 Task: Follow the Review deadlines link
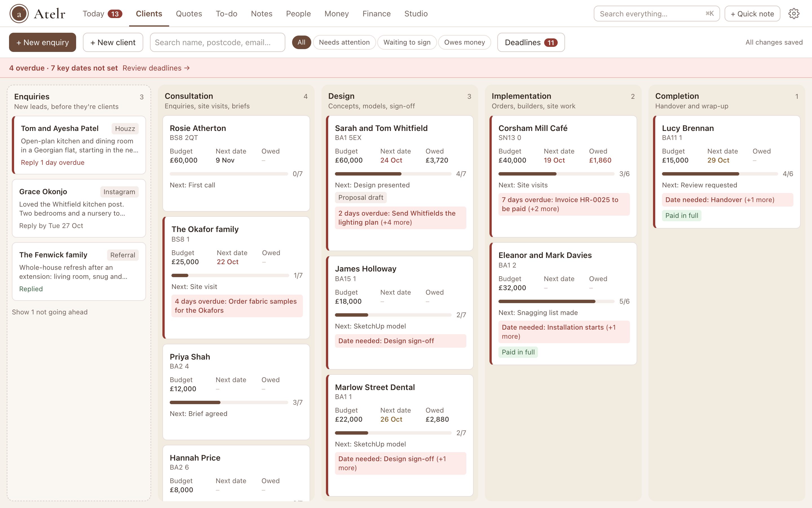tap(156, 68)
